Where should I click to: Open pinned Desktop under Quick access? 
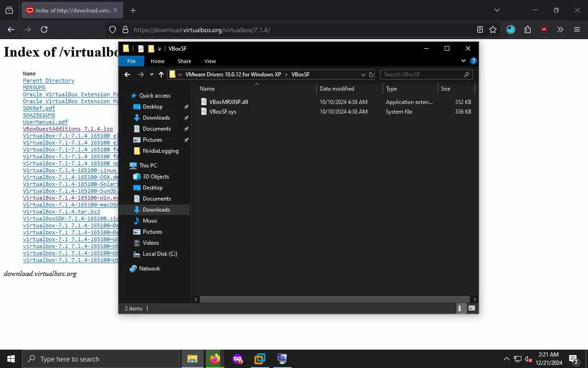coord(153,107)
